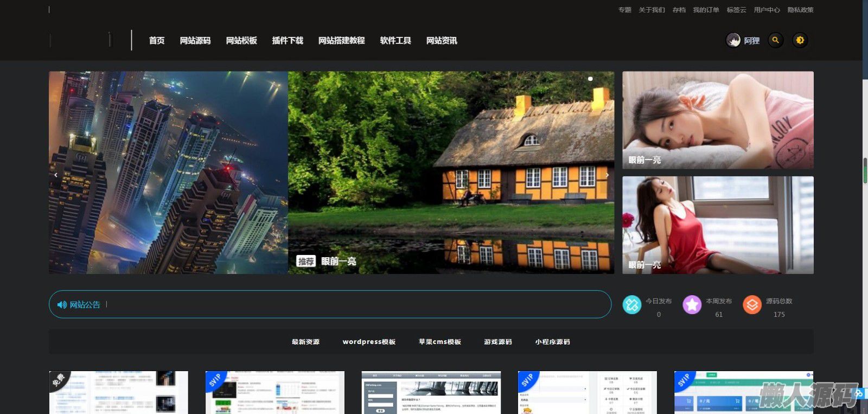Switch to the wordpress模板 tab
The height and width of the screenshot is (414, 868).
pos(369,342)
